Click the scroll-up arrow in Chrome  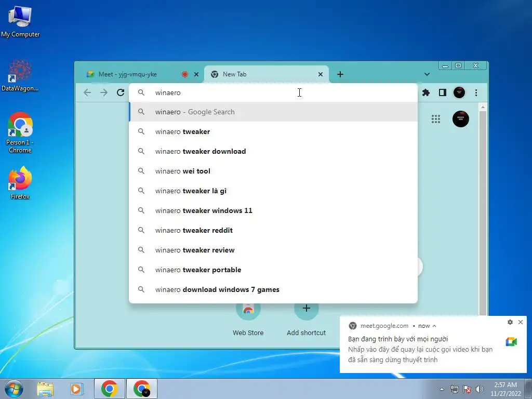tap(483, 107)
